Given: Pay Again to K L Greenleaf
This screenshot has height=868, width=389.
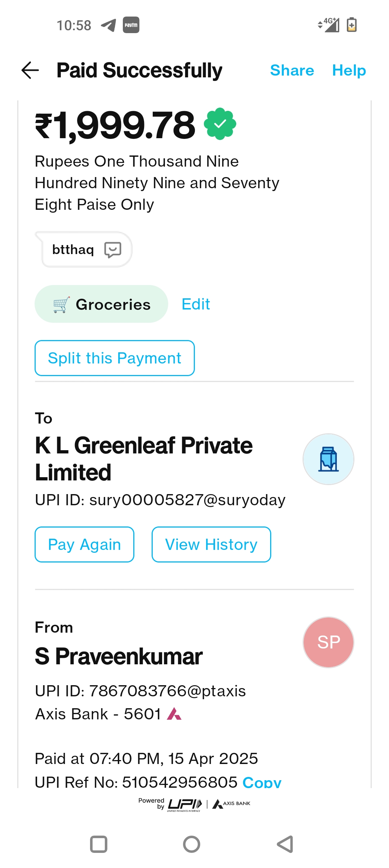Looking at the screenshot, I should tap(84, 544).
